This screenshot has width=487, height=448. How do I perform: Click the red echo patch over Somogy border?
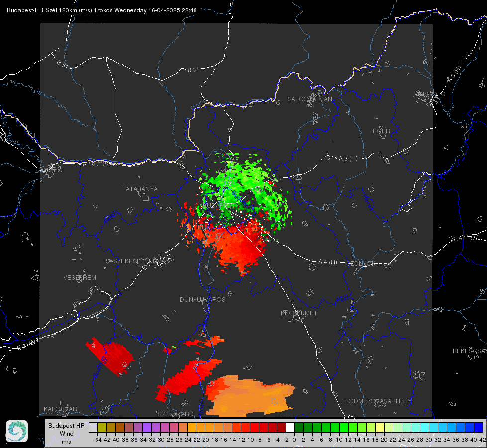(109, 356)
